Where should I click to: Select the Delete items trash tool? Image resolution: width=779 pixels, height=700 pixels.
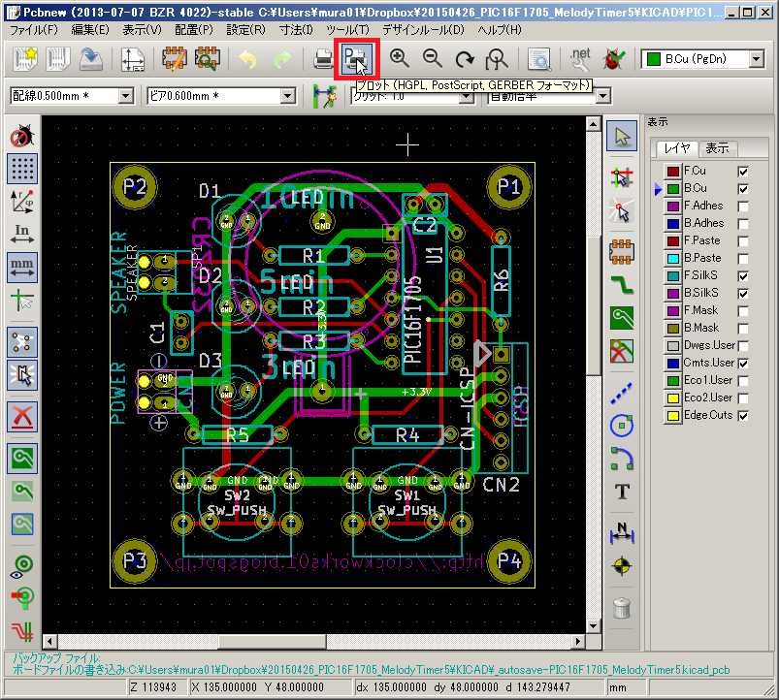[x=622, y=607]
